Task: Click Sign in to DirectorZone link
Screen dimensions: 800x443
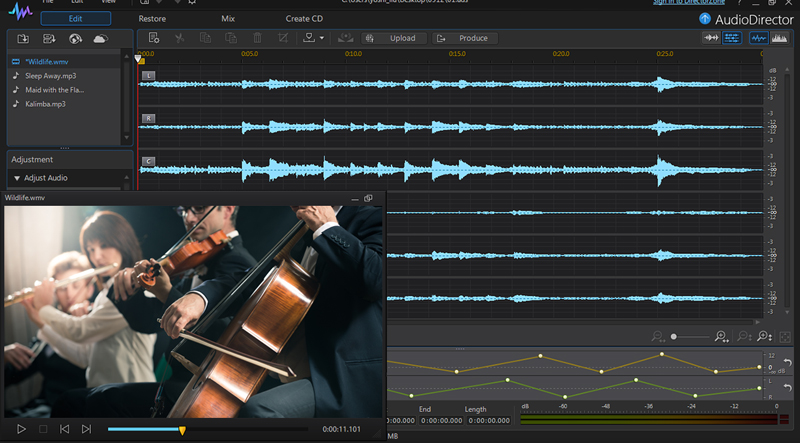Action: pos(689,2)
